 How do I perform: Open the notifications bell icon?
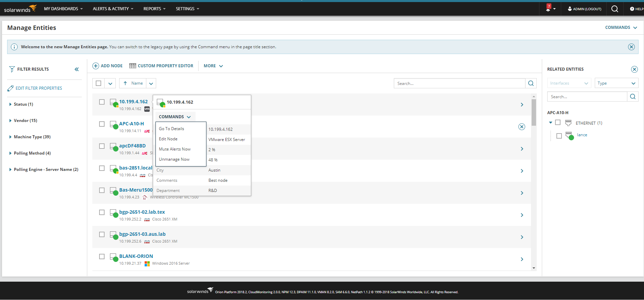click(548, 9)
